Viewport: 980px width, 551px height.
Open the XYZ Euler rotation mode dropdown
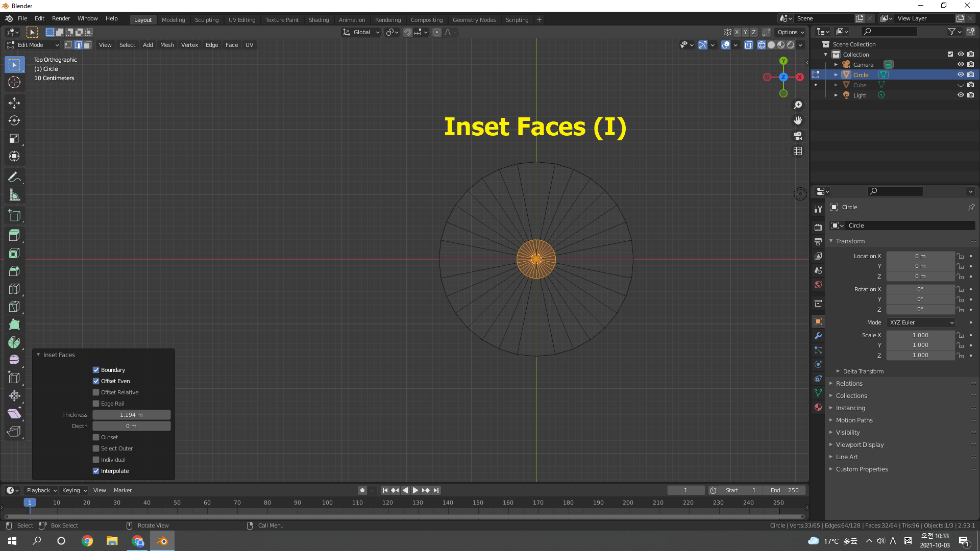[921, 322]
